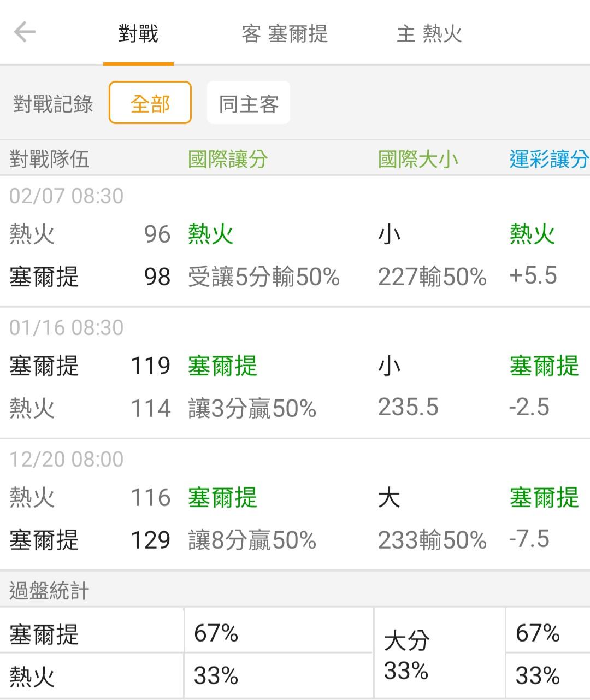Select the 全部 filter button
The width and height of the screenshot is (590, 700).
[x=150, y=103]
